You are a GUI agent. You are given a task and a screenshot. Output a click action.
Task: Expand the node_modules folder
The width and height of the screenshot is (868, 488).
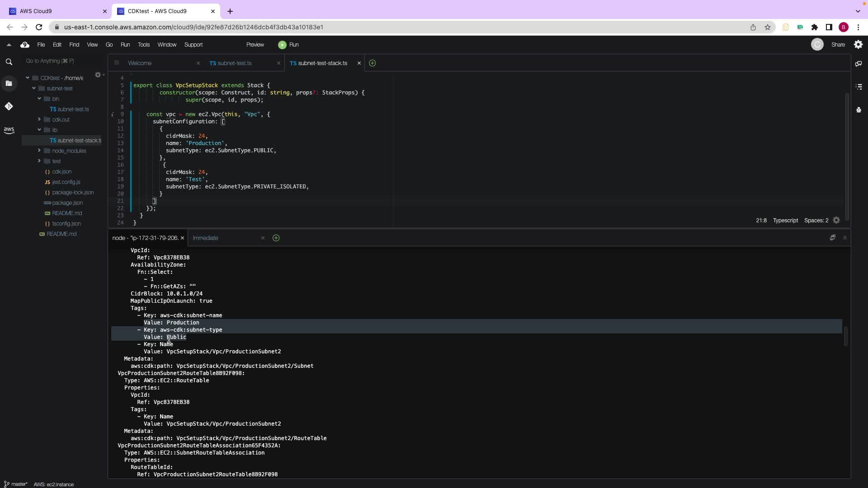coord(39,150)
